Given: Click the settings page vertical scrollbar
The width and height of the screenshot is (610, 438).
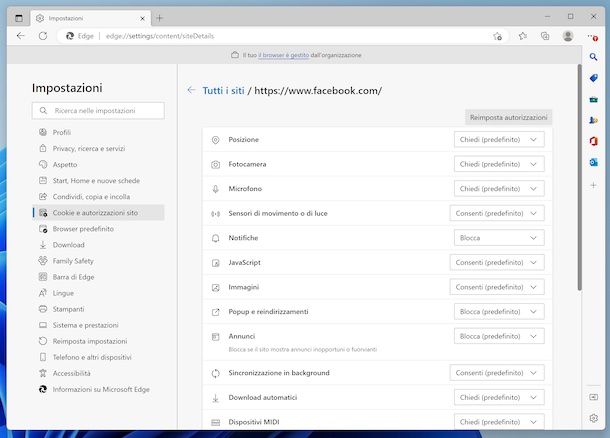Looking at the screenshot, I should [x=579, y=177].
